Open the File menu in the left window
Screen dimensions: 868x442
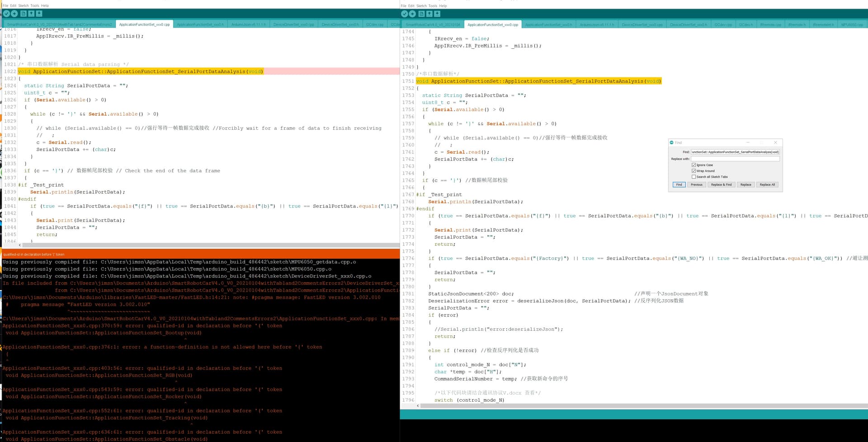(x=5, y=6)
